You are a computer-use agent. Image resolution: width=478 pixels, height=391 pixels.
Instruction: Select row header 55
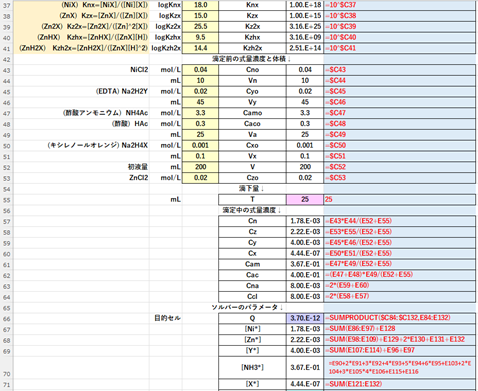(7, 200)
